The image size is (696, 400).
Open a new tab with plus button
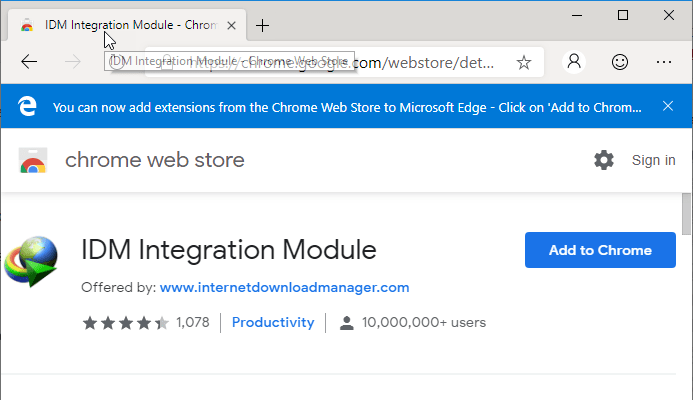tap(263, 25)
